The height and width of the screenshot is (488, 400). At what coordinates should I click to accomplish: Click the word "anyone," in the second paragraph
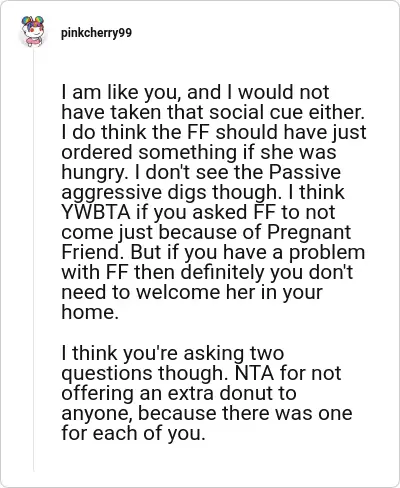[x=97, y=414]
